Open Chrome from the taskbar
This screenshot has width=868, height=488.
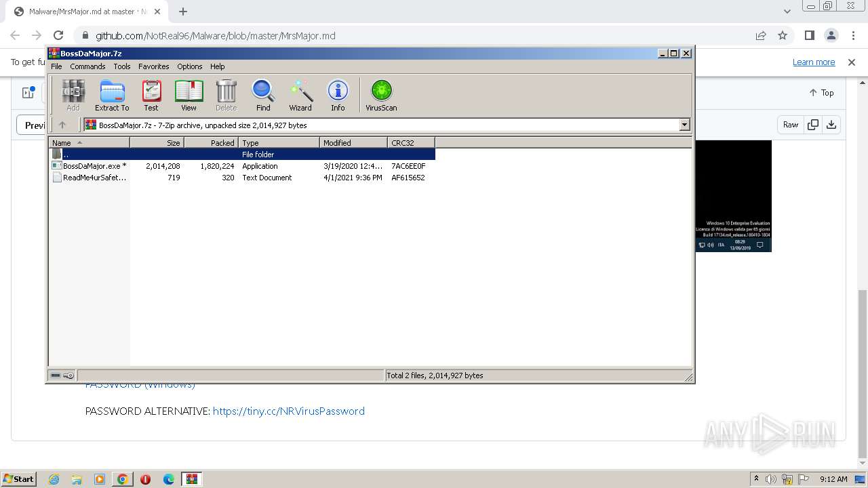click(123, 479)
